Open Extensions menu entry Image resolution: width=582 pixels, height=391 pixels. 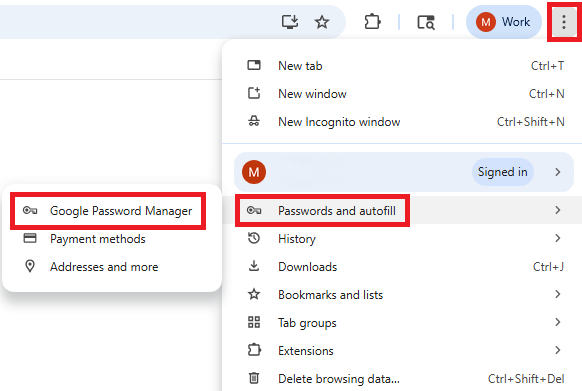[402, 351]
